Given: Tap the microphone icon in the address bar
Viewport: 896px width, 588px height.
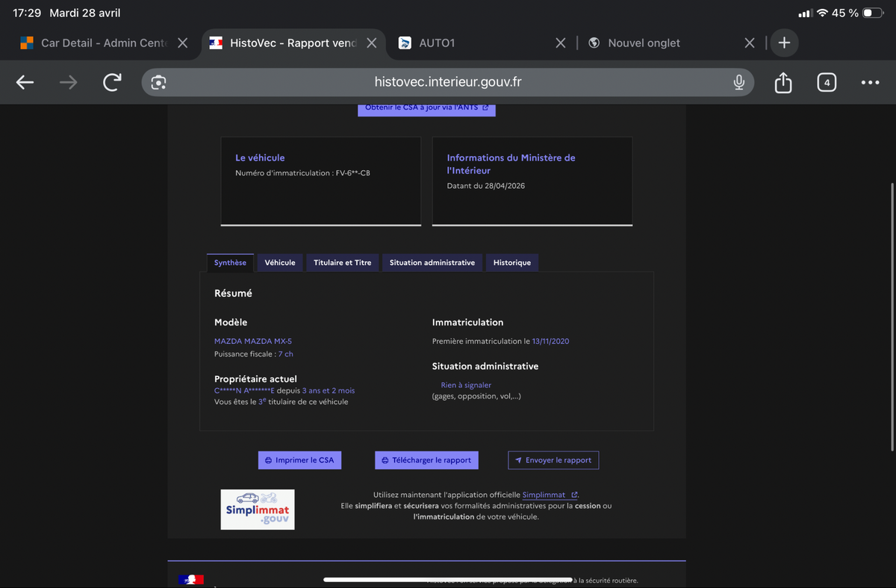Looking at the screenshot, I should coord(738,82).
